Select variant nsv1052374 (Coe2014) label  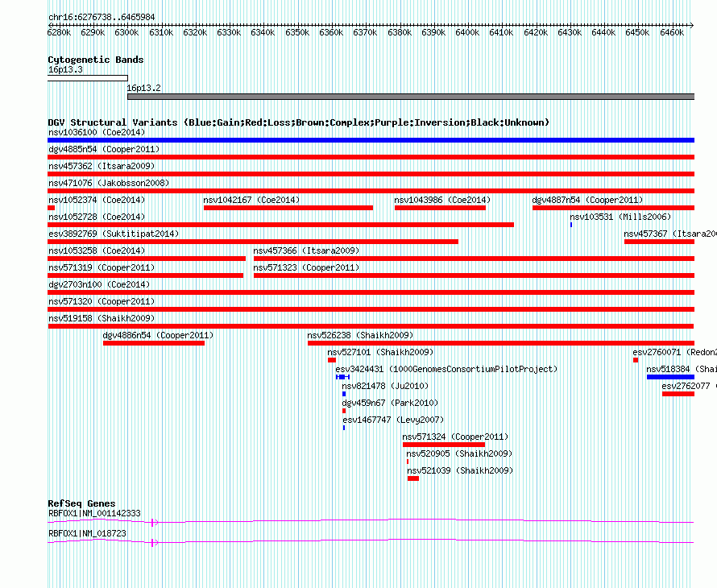(97, 200)
